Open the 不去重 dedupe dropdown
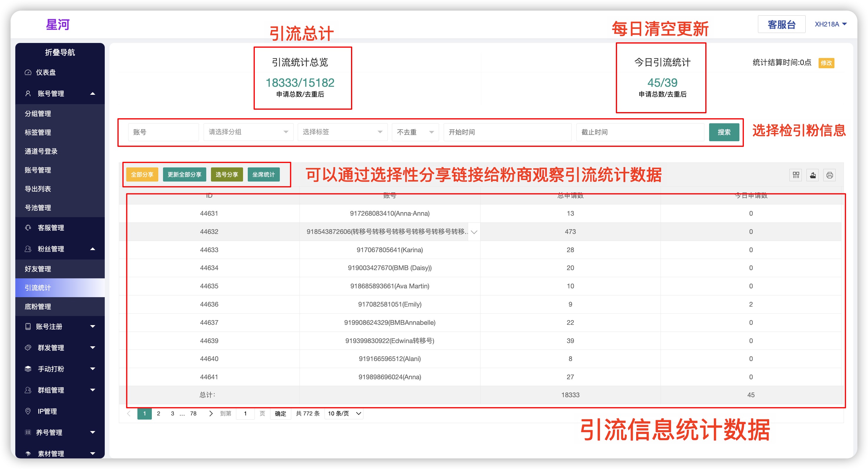 pyautogui.click(x=415, y=132)
